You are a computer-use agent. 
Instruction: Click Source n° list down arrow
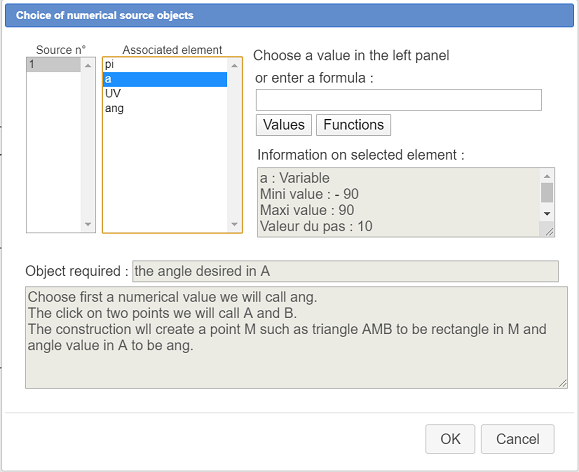tap(88, 224)
